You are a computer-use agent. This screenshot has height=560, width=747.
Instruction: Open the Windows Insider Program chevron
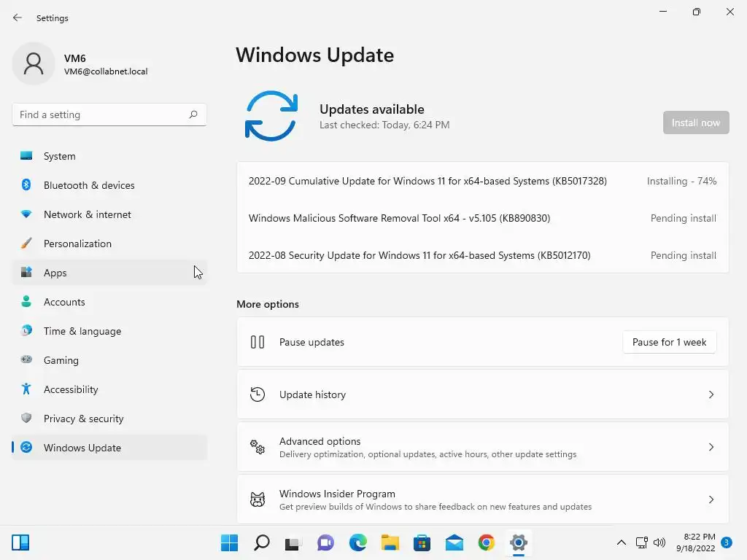click(x=711, y=499)
